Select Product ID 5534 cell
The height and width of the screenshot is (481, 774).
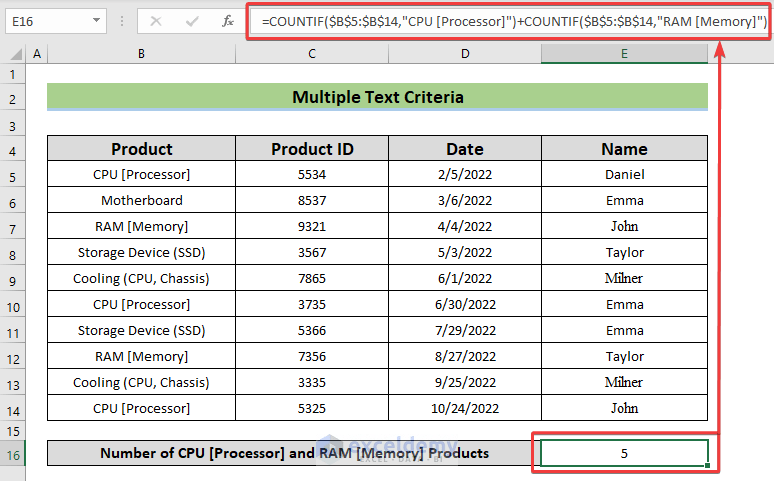point(312,174)
